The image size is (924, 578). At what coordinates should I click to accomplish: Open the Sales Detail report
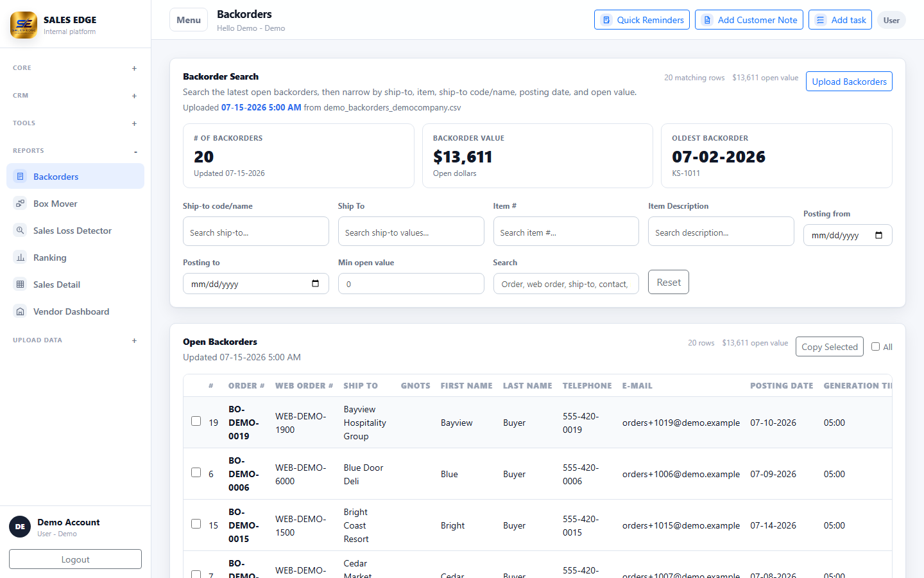tap(75, 285)
